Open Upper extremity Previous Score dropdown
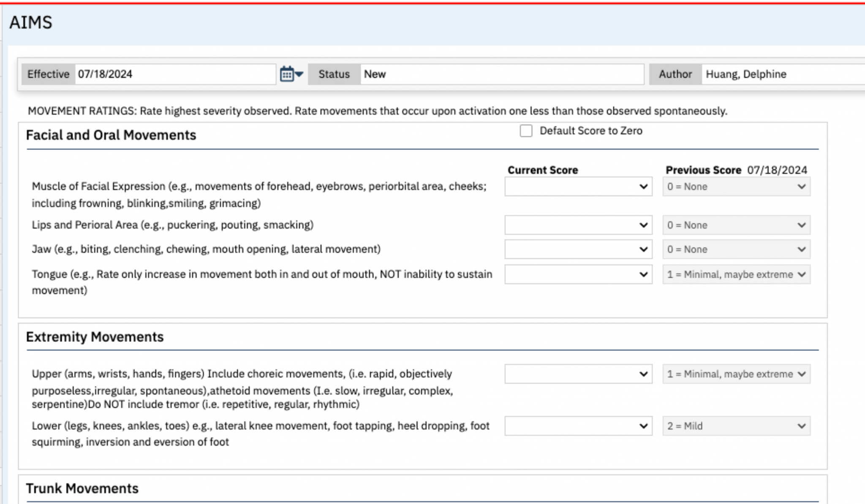This screenshot has width=865, height=504. click(736, 374)
